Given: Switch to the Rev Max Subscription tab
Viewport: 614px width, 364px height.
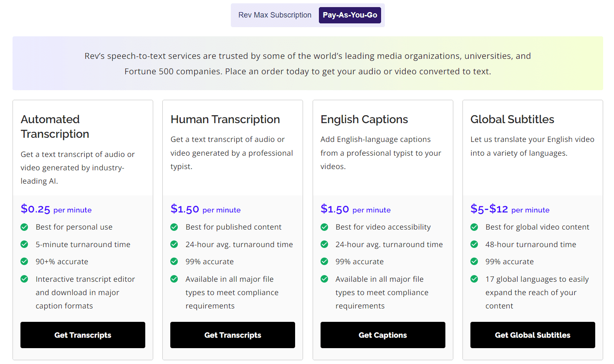Looking at the screenshot, I should (275, 15).
